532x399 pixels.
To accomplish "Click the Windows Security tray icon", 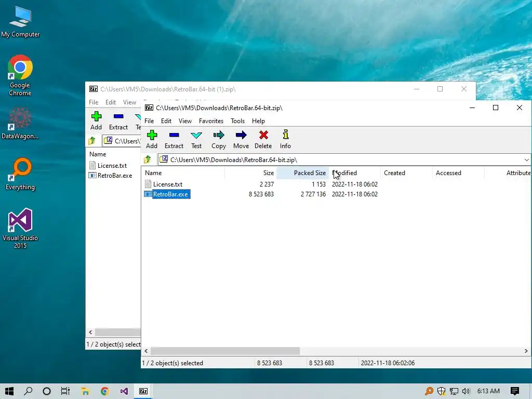I will click(x=441, y=391).
